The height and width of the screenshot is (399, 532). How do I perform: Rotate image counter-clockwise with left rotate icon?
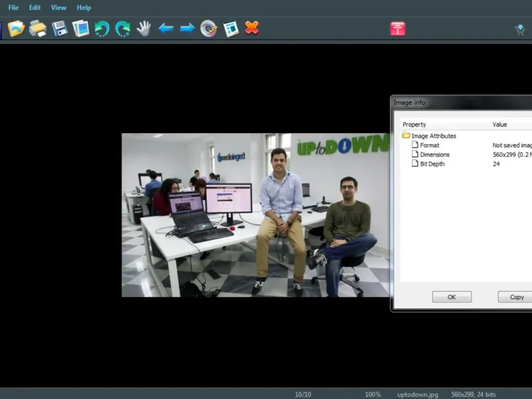pos(102,29)
